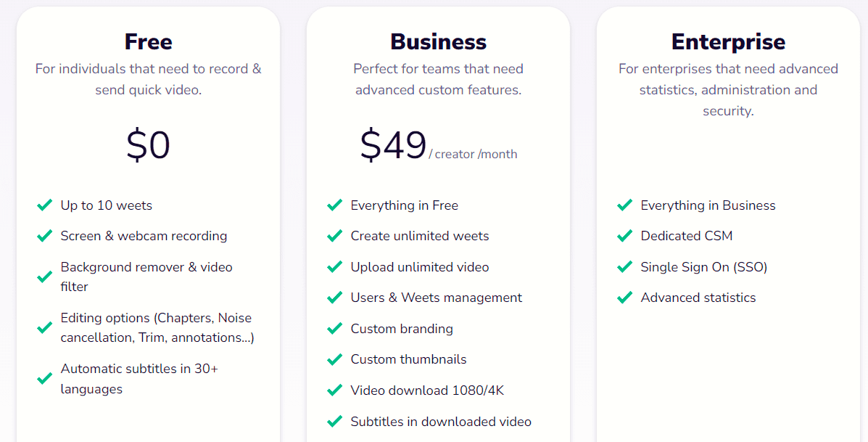Click the $0 price text
868x442 pixels.
coord(149,145)
